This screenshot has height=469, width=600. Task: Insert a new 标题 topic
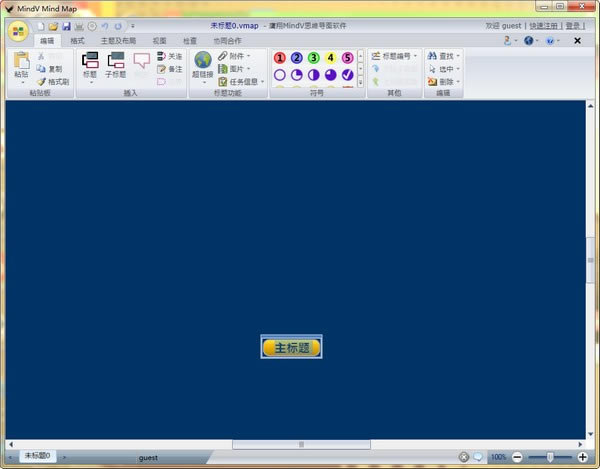(x=90, y=65)
